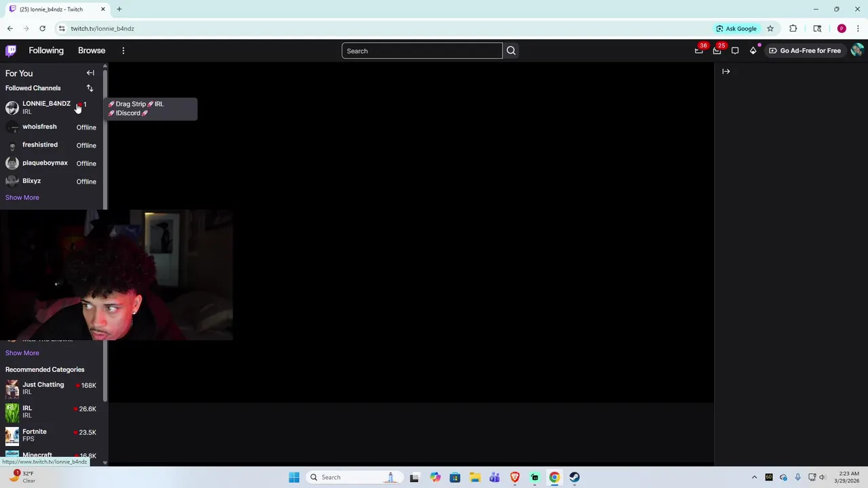Open the Browse page
Viewport: 868px width, 488px height.
click(x=92, y=50)
